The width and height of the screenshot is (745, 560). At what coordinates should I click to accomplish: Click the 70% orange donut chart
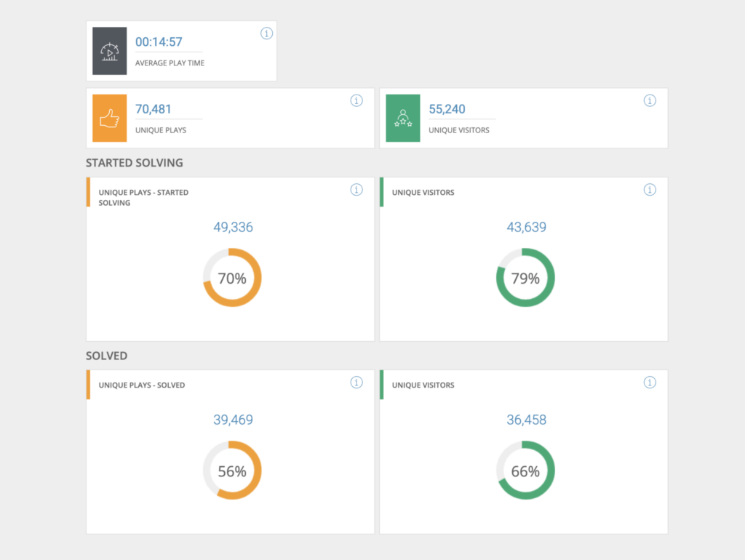pyautogui.click(x=232, y=278)
